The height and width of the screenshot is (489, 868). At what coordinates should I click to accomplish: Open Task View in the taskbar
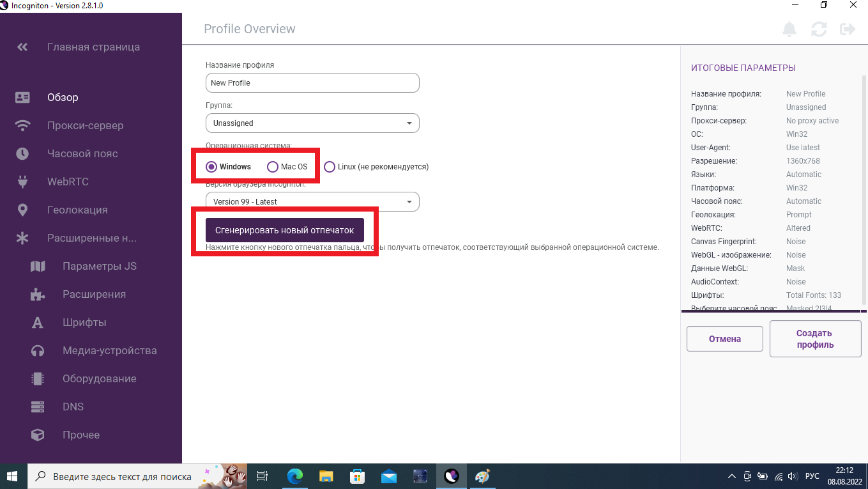(x=262, y=476)
